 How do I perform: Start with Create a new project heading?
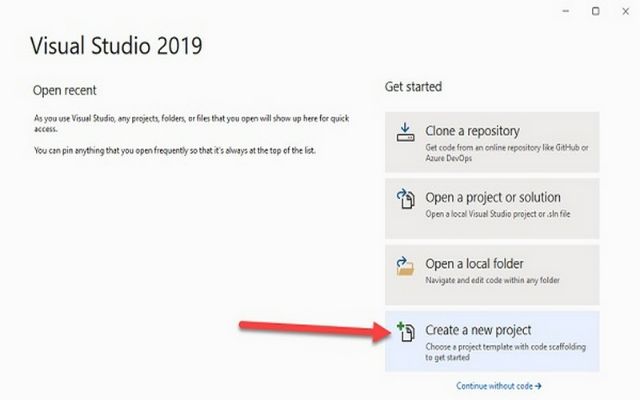(478, 330)
